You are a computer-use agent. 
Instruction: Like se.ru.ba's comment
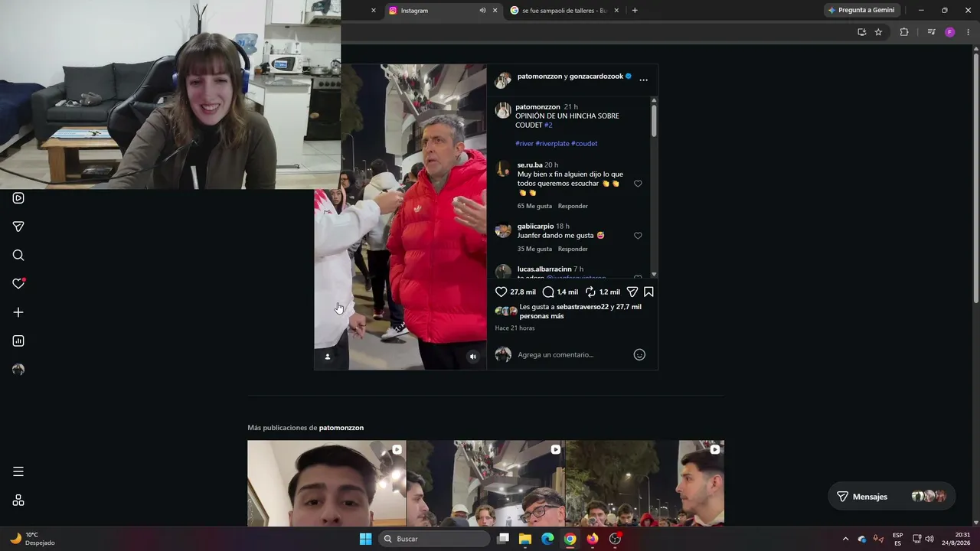point(638,184)
